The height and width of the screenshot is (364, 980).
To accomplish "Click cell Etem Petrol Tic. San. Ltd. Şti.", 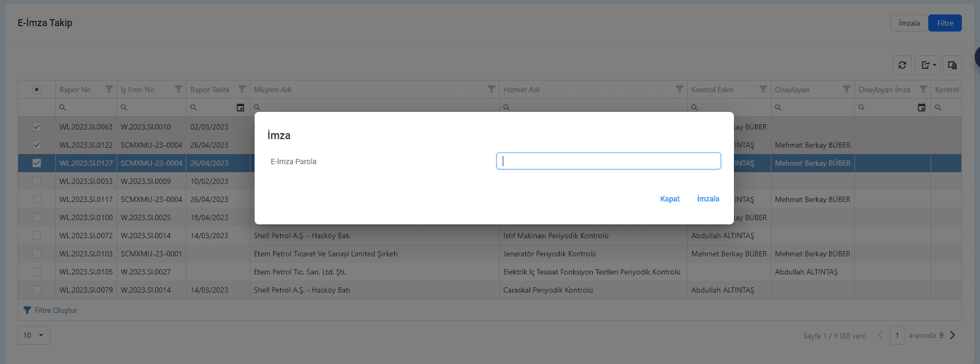I will [300, 272].
